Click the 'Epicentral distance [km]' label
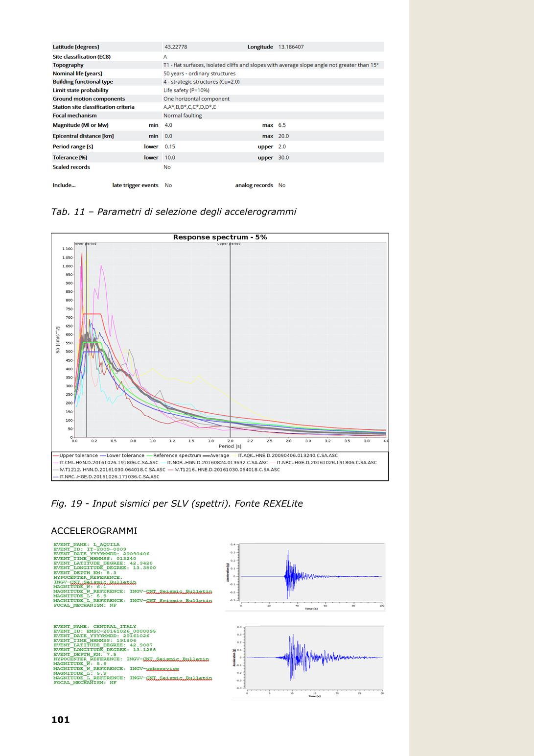 [x=83, y=136]
